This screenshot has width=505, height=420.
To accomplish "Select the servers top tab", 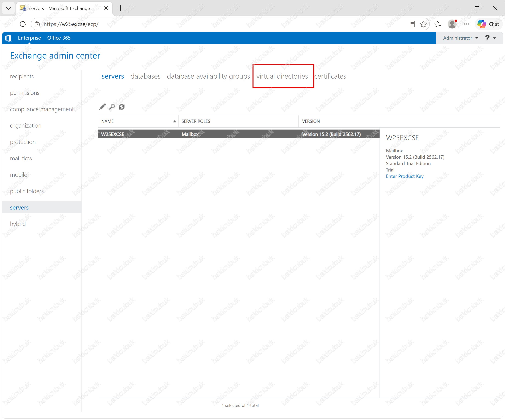I will (x=113, y=76).
